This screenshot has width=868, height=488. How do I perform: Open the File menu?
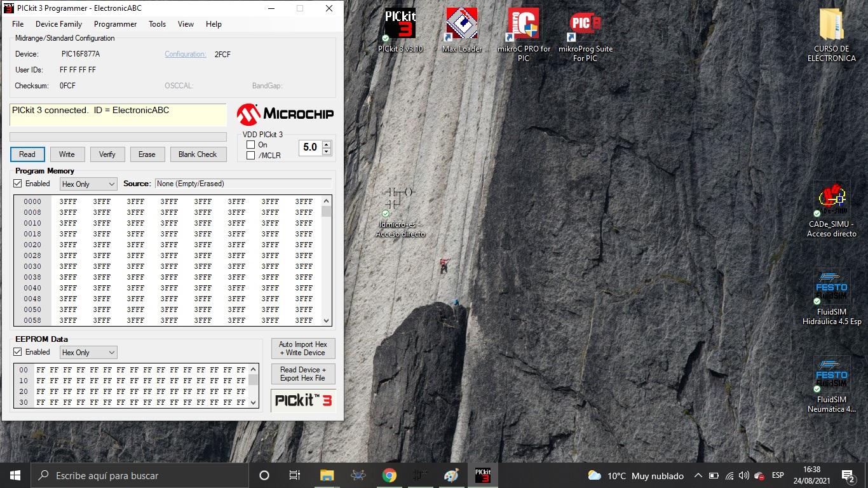(x=18, y=24)
